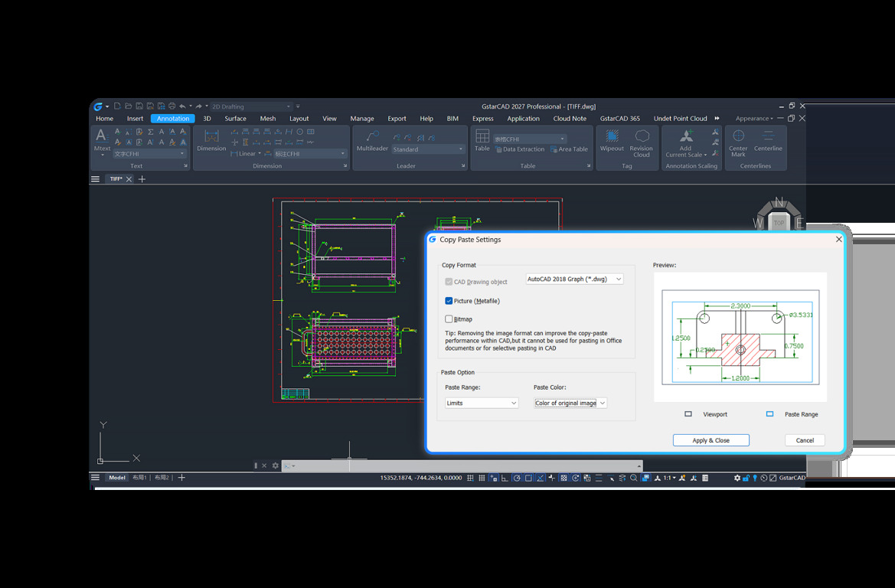
Task: Click the preview drawing thumbnail in dialog
Action: 740,338
